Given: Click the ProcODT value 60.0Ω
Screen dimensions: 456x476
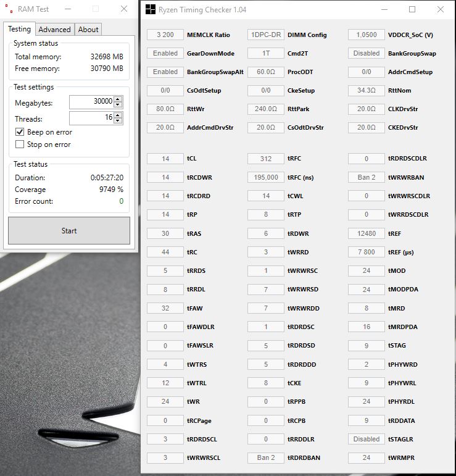Looking at the screenshot, I should click(266, 72).
